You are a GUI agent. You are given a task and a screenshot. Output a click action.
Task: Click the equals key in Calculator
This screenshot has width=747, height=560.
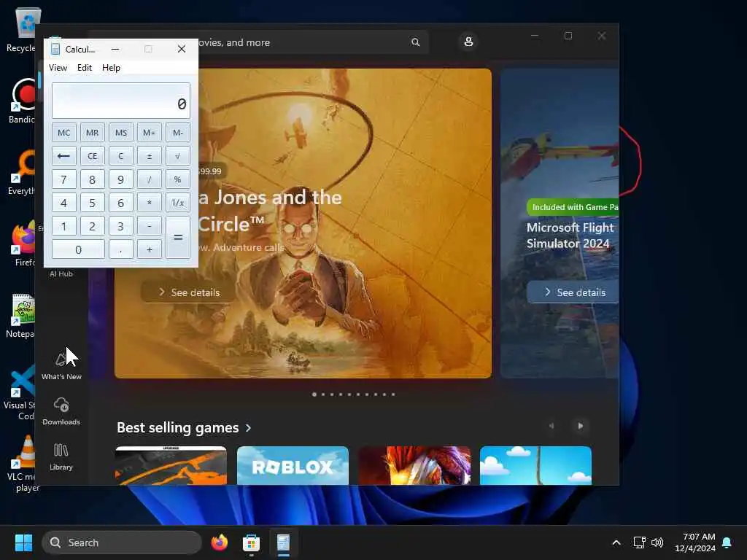click(x=178, y=238)
